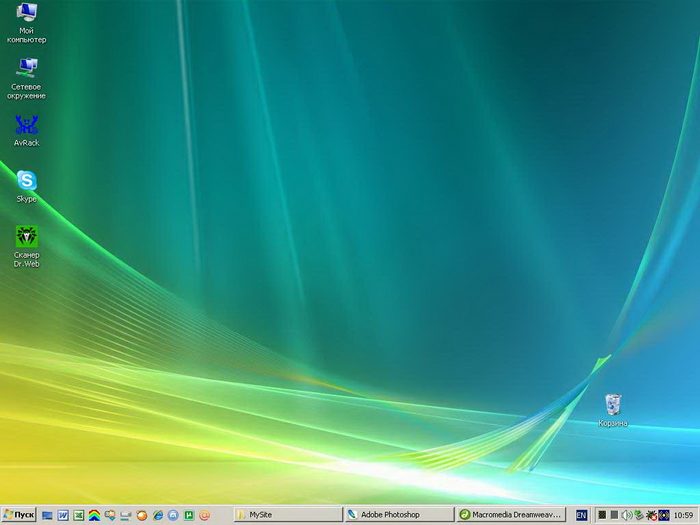Switch to Macromedia Dreamweaver taskbar button
The width and height of the screenshot is (700, 525).
pos(511,515)
